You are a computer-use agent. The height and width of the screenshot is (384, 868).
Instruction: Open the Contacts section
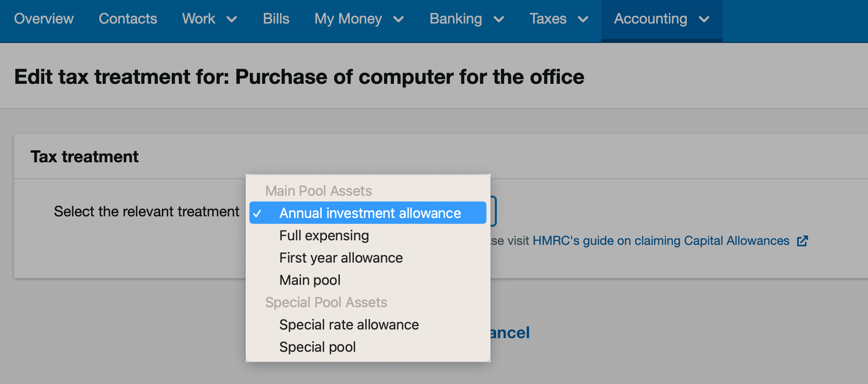[128, 19]
